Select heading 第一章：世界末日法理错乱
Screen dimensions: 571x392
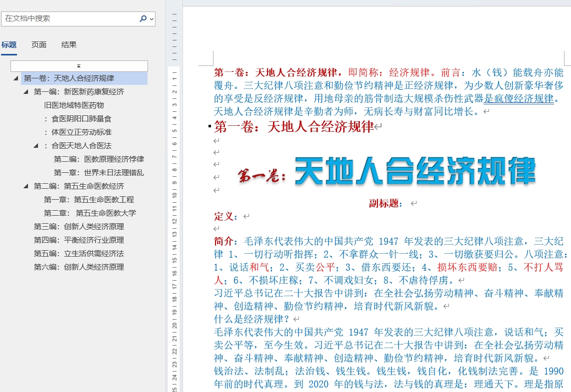(x=99, y=173)
